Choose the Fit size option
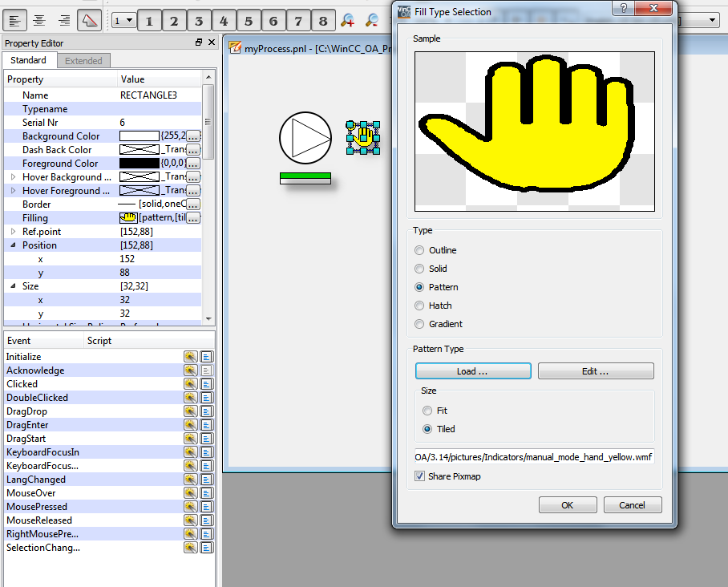This screenshot has width=728, height=587. point(427,411)
